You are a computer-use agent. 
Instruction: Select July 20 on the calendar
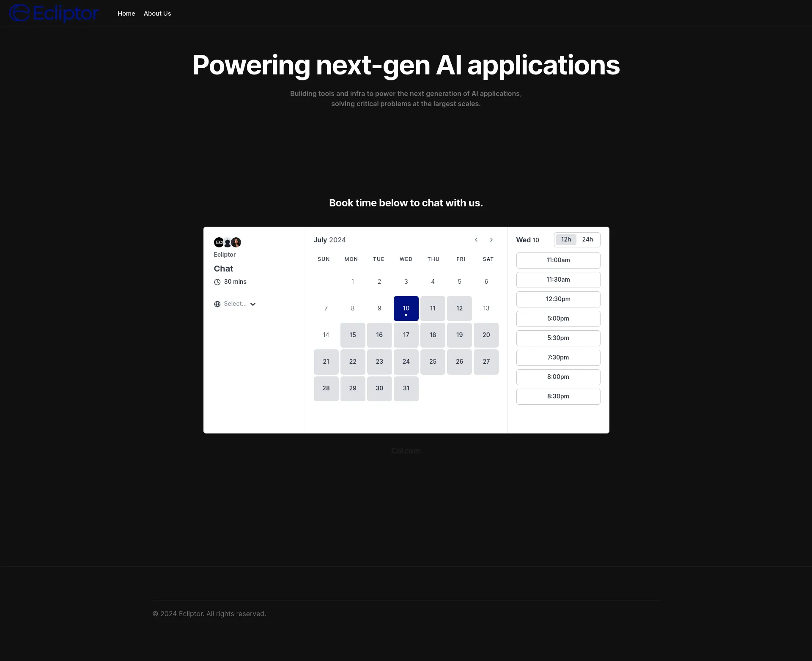486,335
